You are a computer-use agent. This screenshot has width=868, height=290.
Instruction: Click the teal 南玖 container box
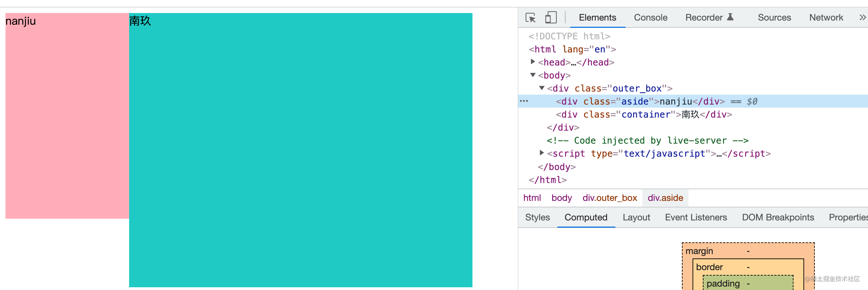tap(301, 150)
